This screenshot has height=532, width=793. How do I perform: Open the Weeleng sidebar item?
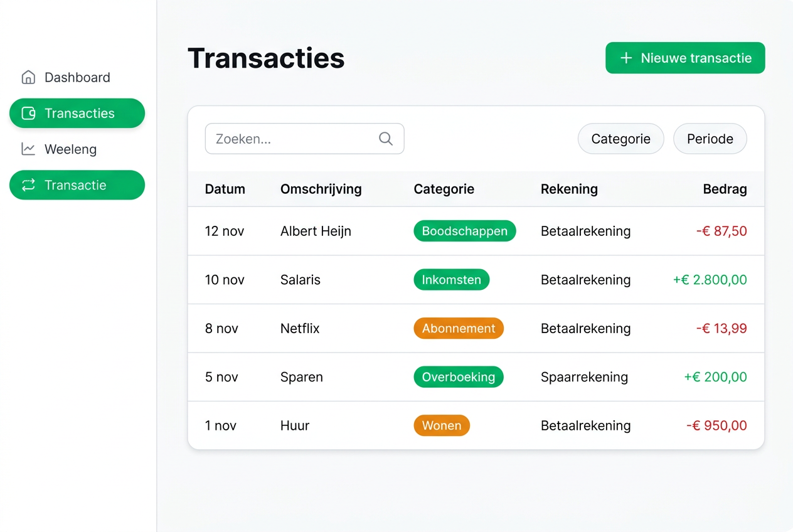70,149
